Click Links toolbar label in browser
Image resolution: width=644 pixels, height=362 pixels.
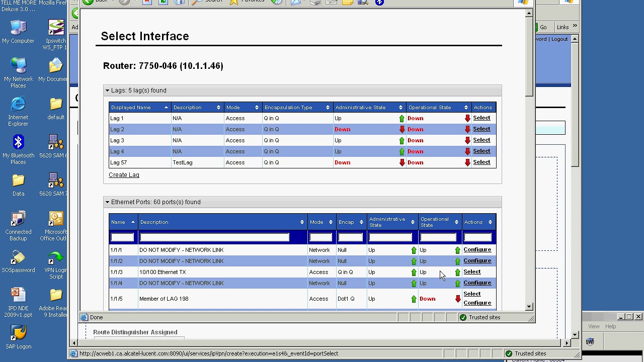click(562, 27)
